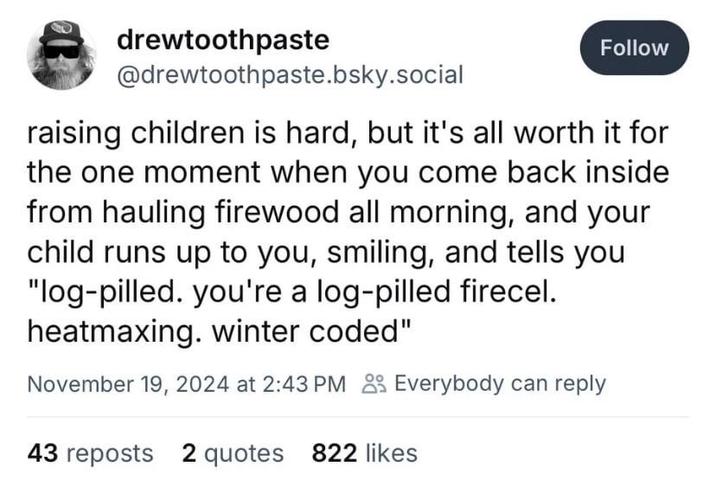Click the bold number 43
716x481 pixels.
coord(42,453)
